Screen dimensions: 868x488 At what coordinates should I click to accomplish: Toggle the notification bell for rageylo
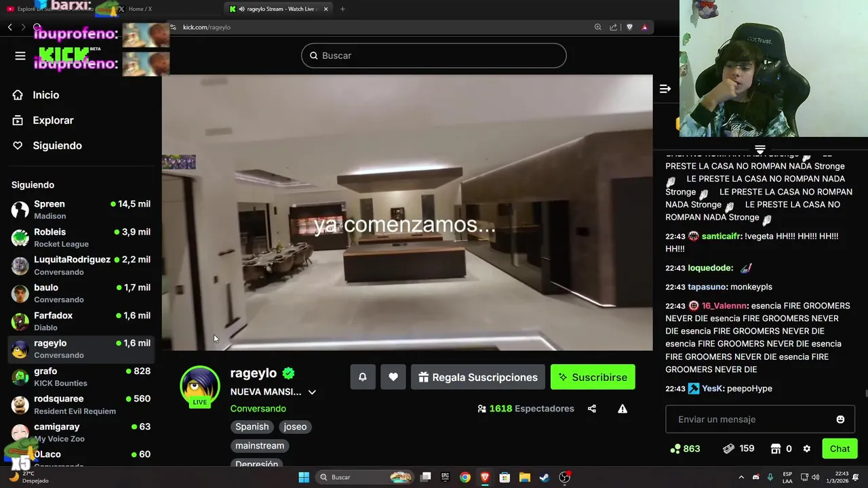(363, 377)
